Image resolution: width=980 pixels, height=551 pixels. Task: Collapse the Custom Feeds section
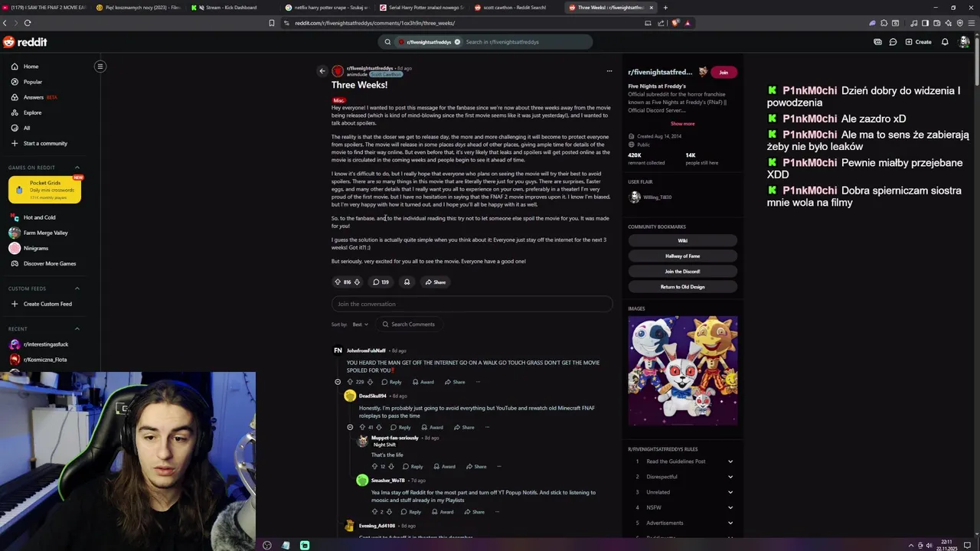77,289
